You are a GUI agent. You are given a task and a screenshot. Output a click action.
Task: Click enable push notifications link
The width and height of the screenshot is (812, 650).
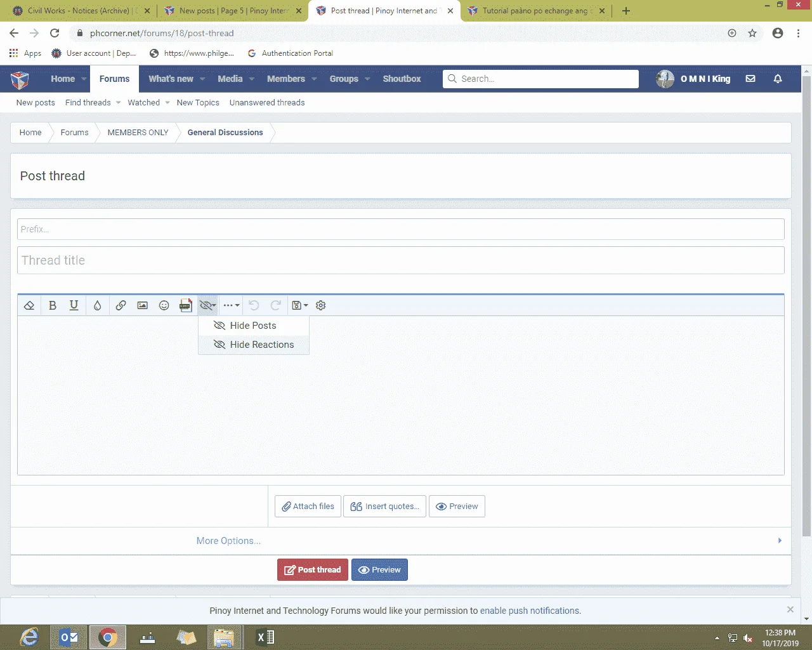pos(530,611)
